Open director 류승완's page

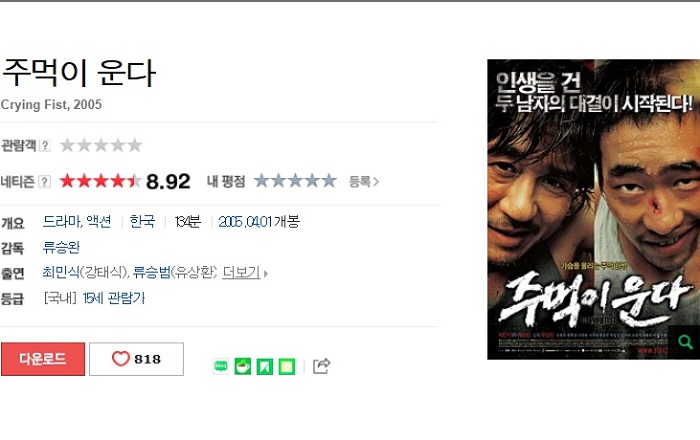pyautogui.click(x=61, y=247)
